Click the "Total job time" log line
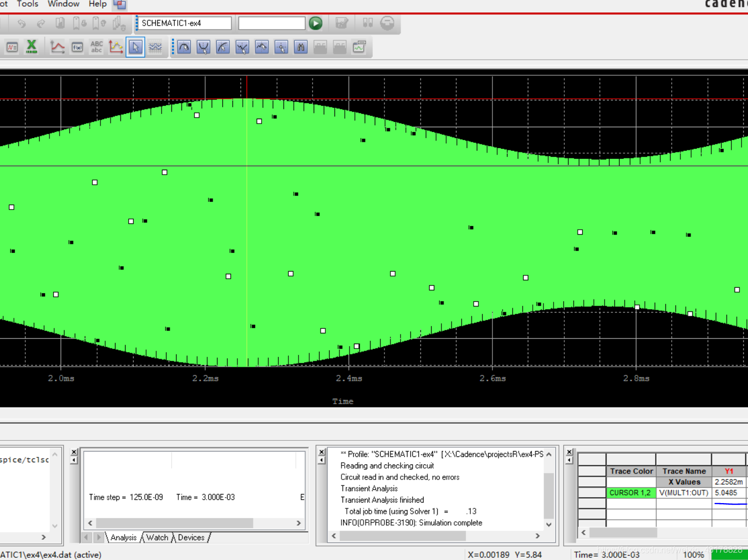The height and width of the screenshot is (560, 748). (410, 512)
